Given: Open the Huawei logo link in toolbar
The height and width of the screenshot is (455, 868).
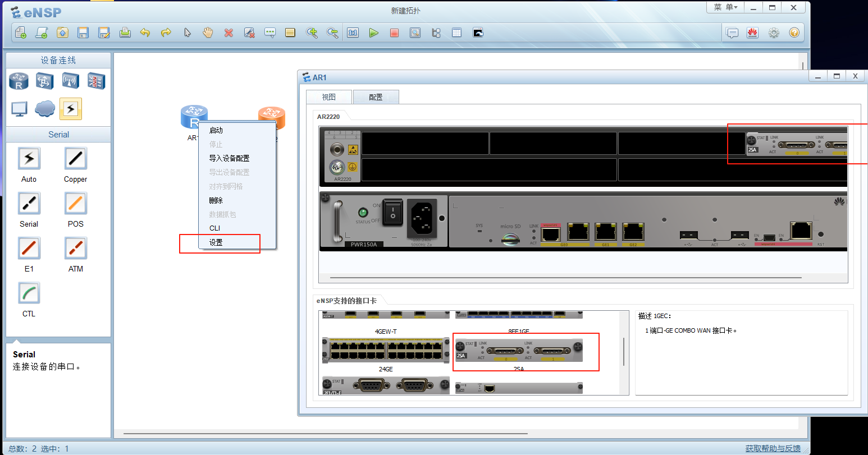Looking at the screenshot, I should click(x=752, y=33).
